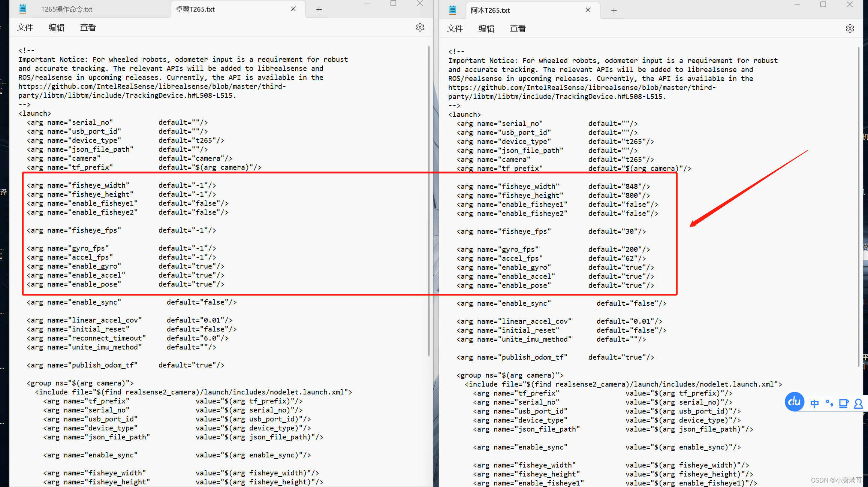The image size is (868, 487).
Task: Click enable_pose line in left window
Action: (x=125, y=284)
